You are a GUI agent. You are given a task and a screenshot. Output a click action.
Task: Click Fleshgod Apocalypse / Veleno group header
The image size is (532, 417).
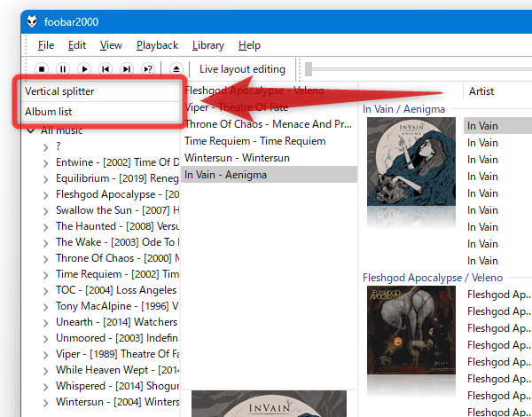coord(433,278)
